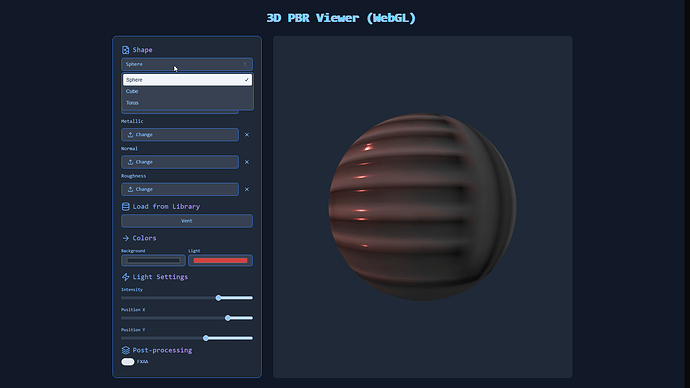
Task: Select Sphere in the shape list
Action: point(187,80)
